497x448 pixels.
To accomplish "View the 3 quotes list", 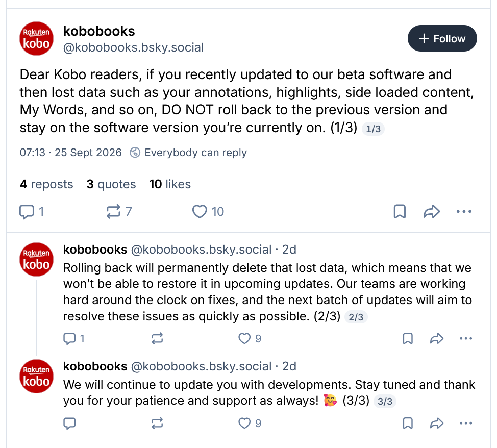I will coord(111,184).
